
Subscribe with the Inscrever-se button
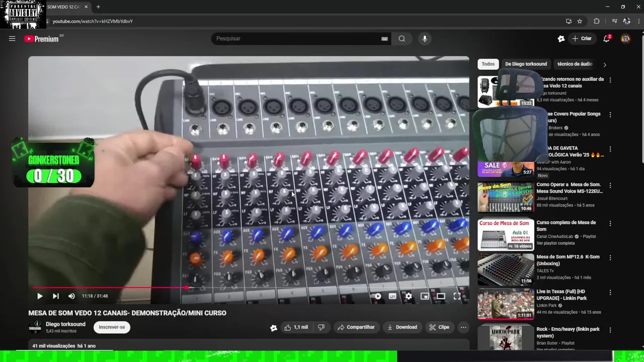point(112,327)
